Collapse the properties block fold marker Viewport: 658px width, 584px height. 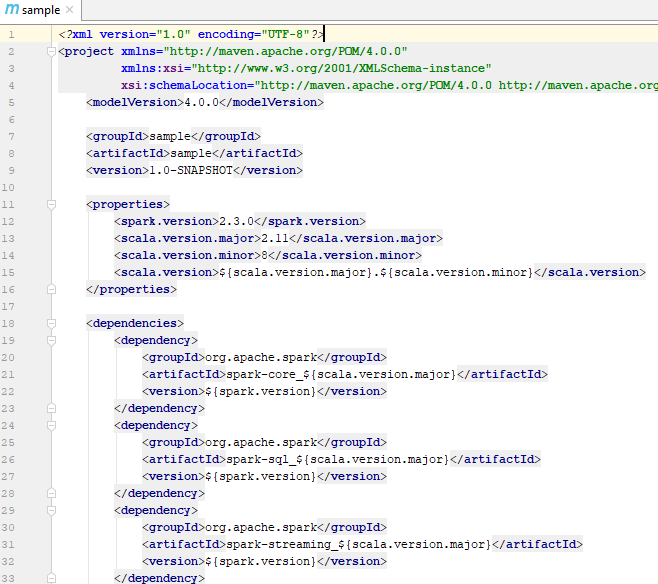[51, 205]
